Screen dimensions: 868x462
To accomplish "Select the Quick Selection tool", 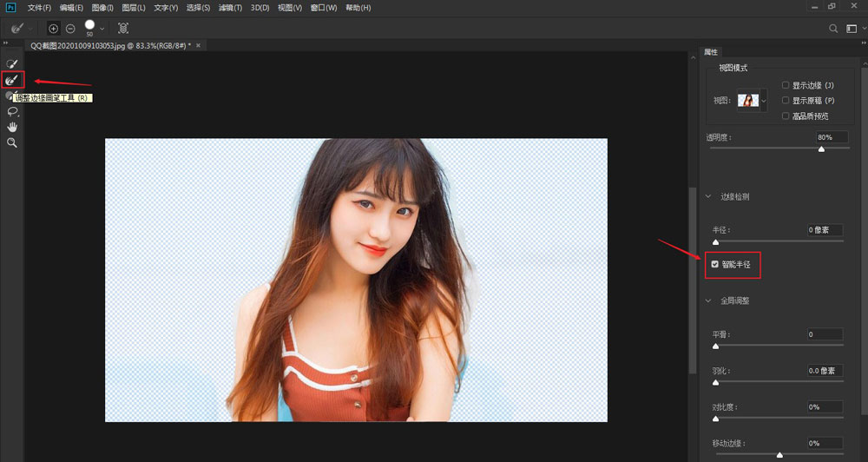I will click(12, 63).
